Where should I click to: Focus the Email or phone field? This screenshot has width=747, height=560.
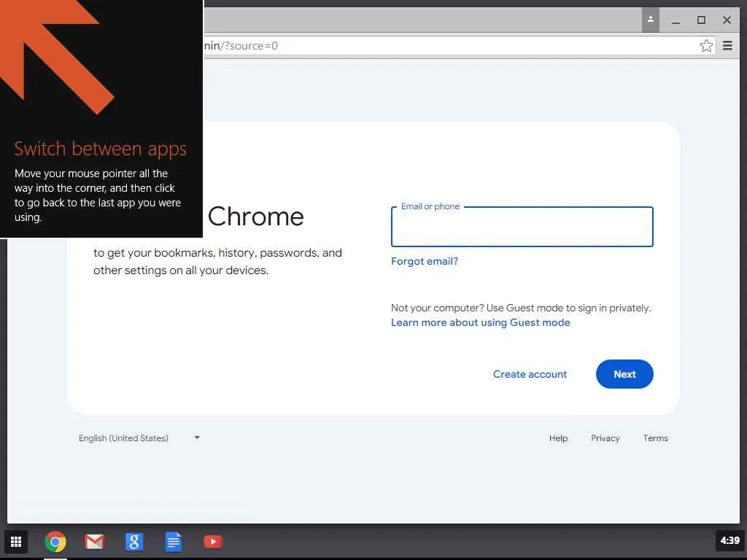click(522, 227)
